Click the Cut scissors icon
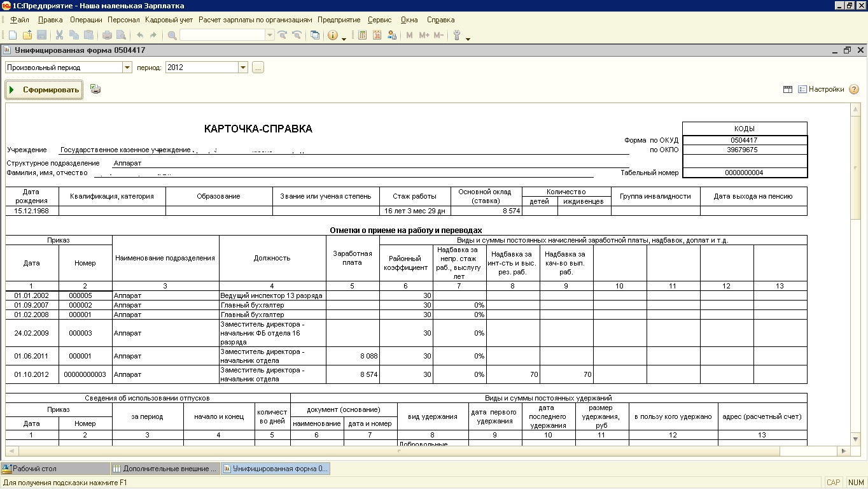Viewport: 868px width, 489px height. tap(60, 35)
